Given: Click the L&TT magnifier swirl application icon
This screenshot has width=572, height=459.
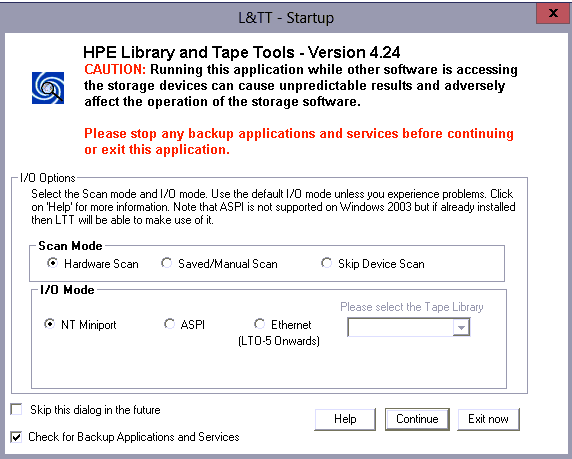Looking at the screenshot, I should click(48, 88).
